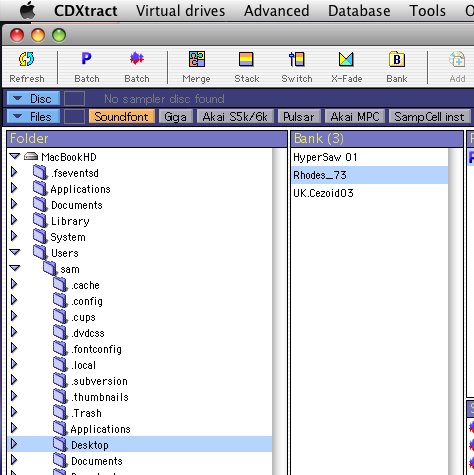The image size is (474, 475).
Task: Click the Bank toolbar icon
Action: [x=397, y=59]
